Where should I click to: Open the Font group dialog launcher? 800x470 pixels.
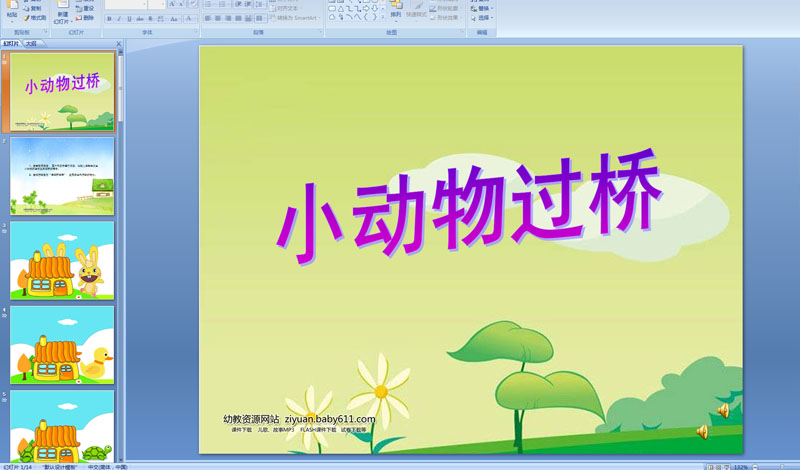click(x=195, y=32)
